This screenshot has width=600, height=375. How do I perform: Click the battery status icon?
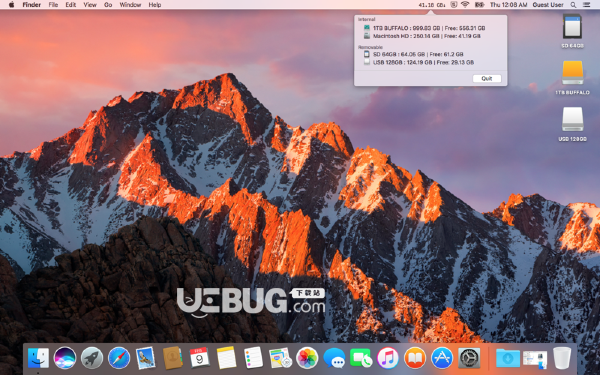(x=479, y=5)
